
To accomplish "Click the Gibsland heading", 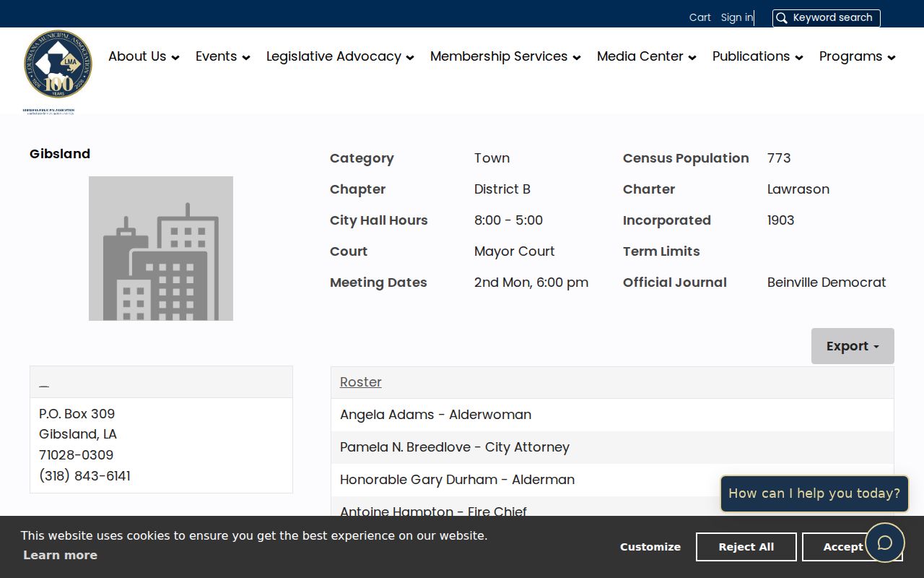I will click(x=60, y=154).
